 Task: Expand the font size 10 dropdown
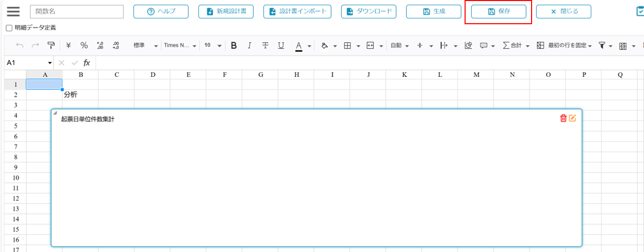coord(212,45)
